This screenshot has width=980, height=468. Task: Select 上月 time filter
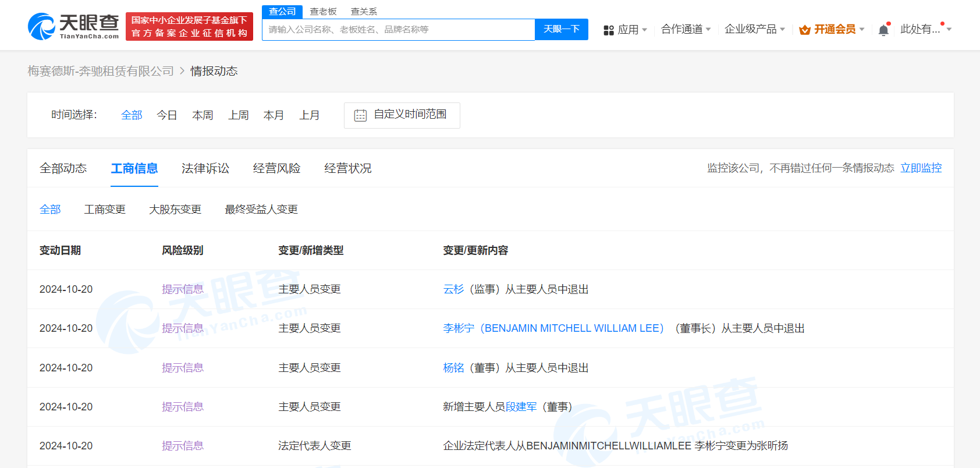[310, 115]
